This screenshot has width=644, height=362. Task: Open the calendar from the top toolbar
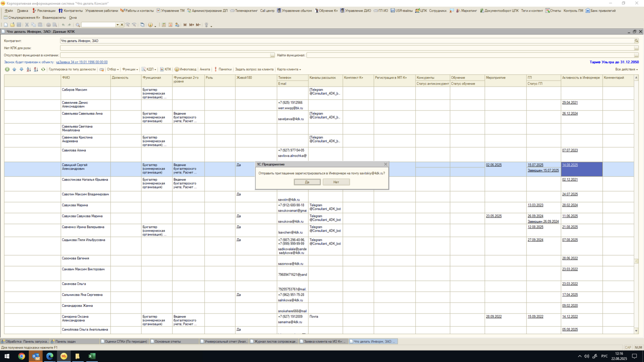[x=170, y=25]
